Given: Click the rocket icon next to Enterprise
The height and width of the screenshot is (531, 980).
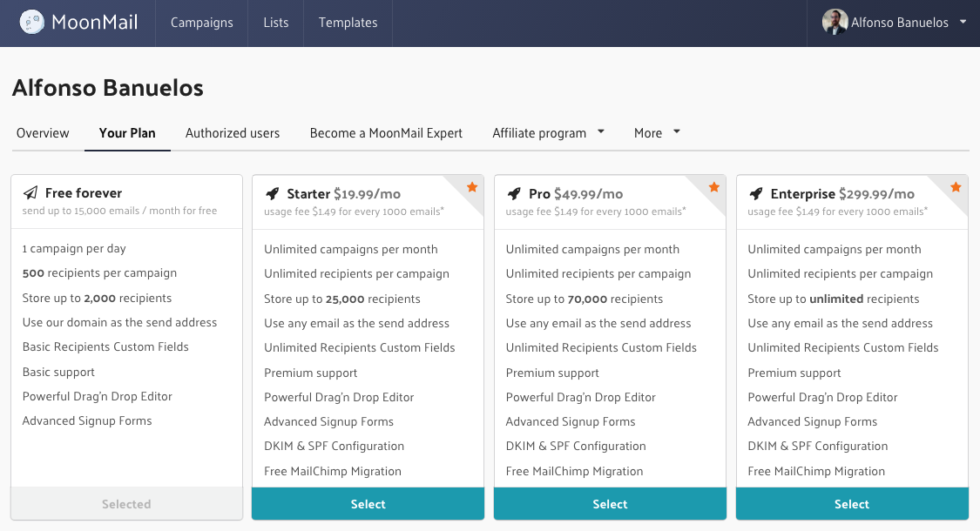Looking at the screenshot, I should (x=755, y=193).
